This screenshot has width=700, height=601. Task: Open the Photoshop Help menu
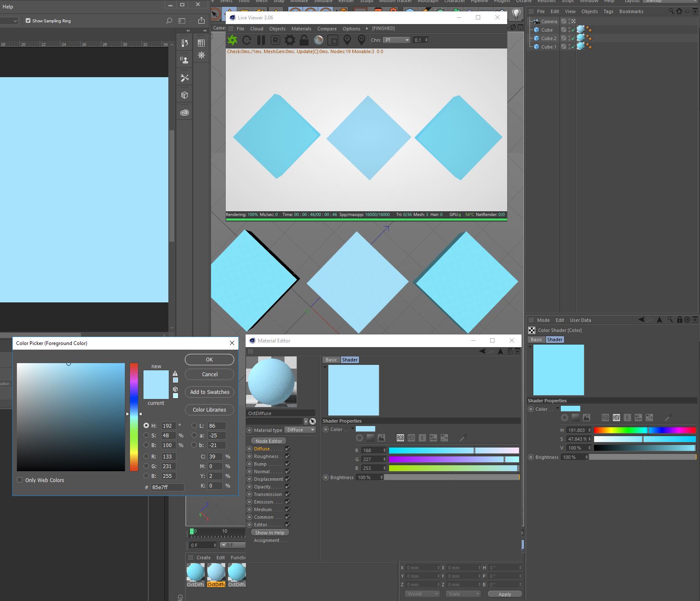[8, 7]
